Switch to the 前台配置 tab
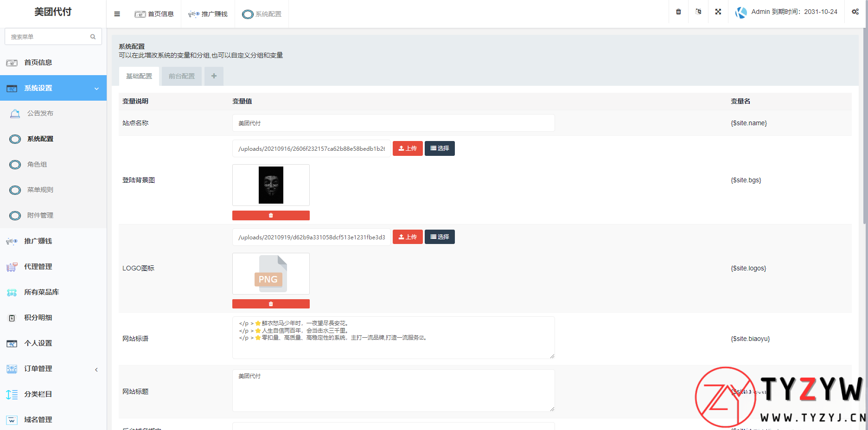868x430 pixels. pyautogui.click(x=182, y=76)
